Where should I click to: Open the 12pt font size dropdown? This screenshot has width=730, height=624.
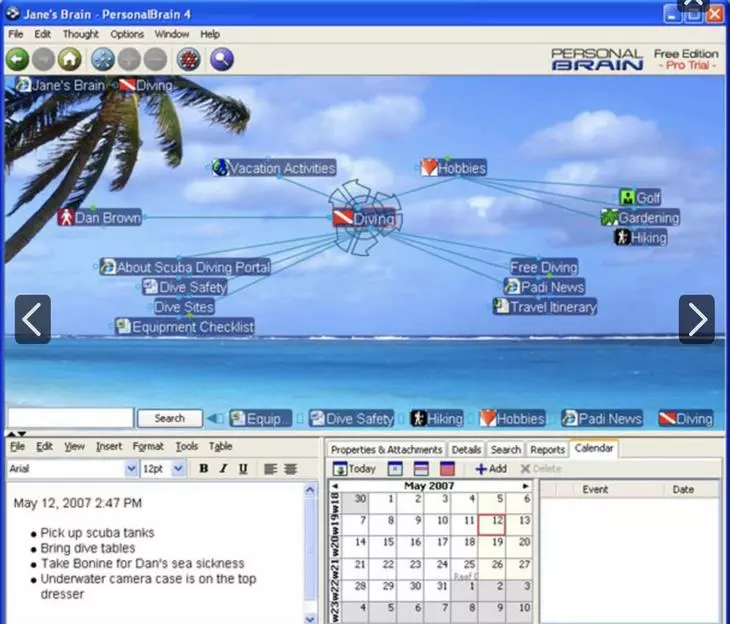tap(178, 468)
